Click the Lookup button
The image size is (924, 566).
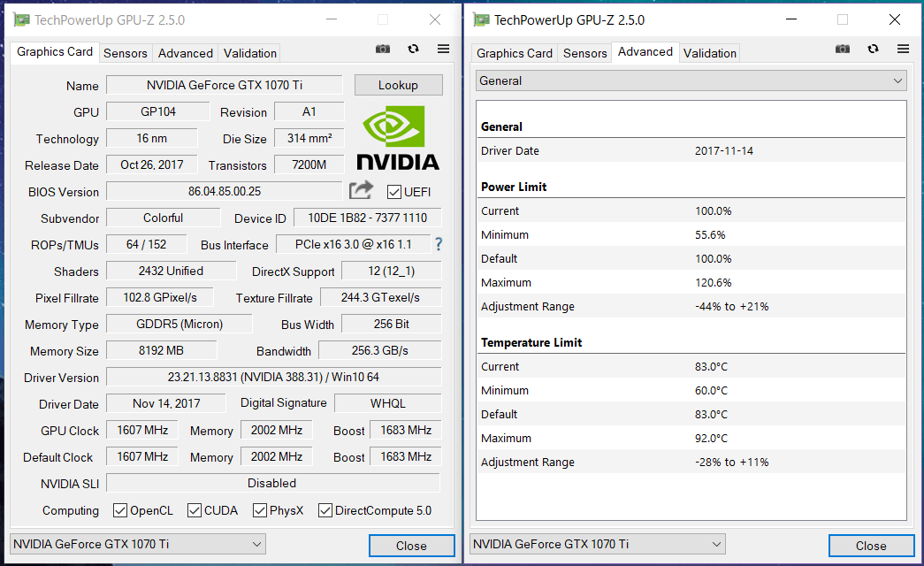(x=399, y=85)
